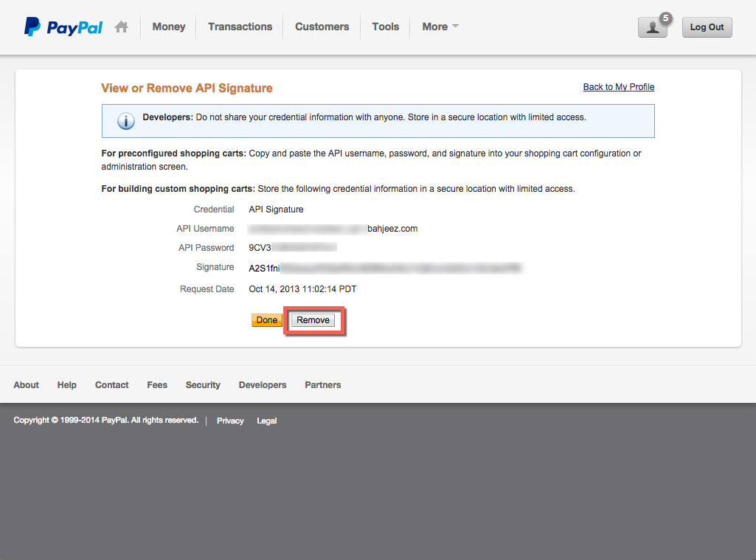Click the blue info icon
756x560 pixels.
point(126,121)
